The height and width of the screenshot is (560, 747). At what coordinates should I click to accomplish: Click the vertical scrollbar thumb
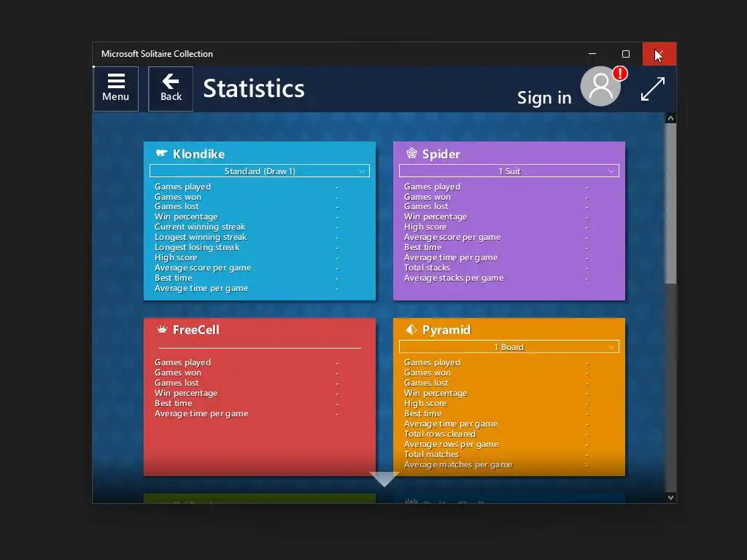[x=671, y=204]
